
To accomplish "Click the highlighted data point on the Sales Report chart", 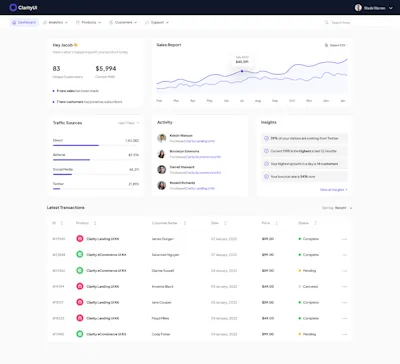I will click(x=242, y=71).
